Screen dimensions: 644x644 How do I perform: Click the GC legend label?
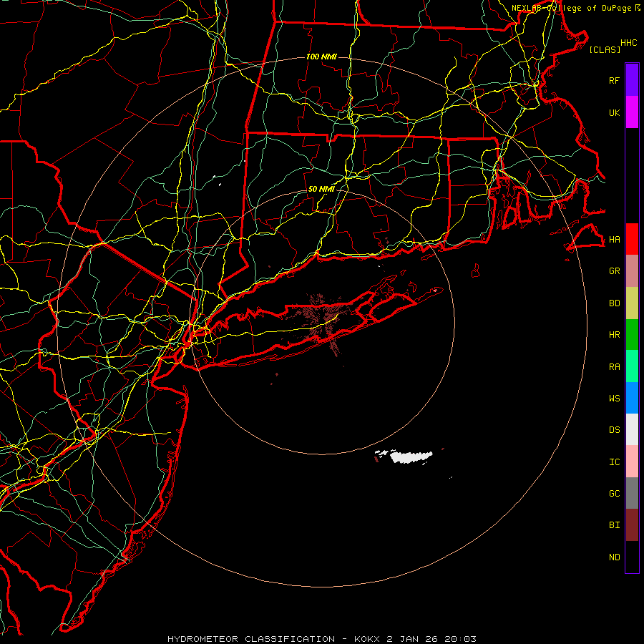[x=614, y=494]
